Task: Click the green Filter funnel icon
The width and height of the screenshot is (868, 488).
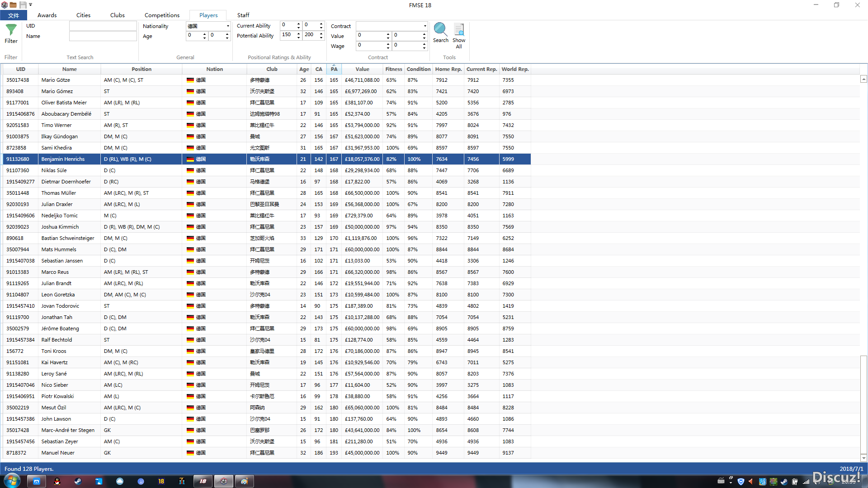Action: click(x=11, y=30)
